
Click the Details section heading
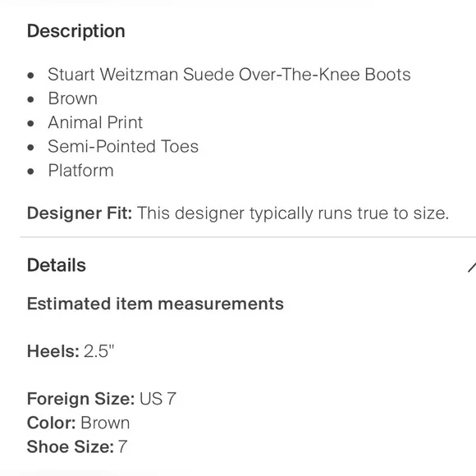(57, 265)
